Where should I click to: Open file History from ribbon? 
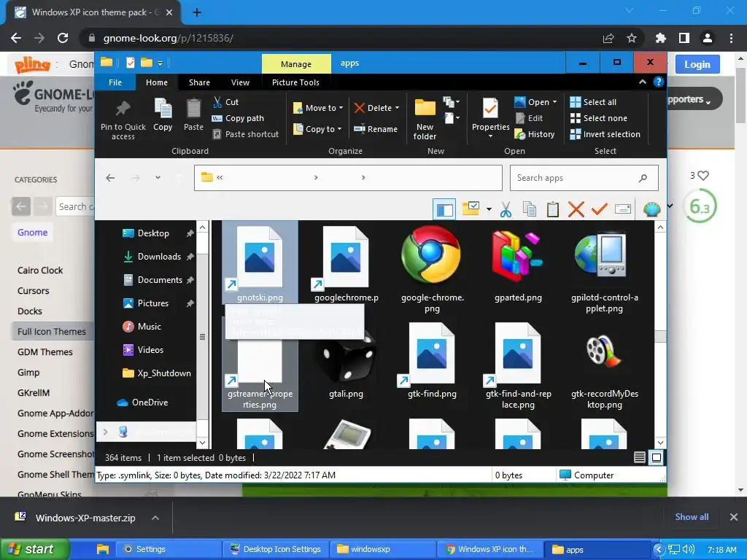(535, 134)
